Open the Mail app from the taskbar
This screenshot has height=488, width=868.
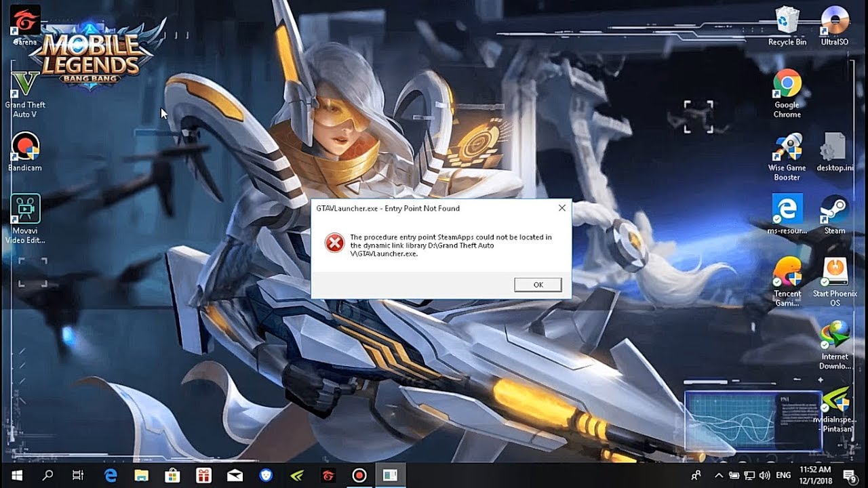coord(235,475)
